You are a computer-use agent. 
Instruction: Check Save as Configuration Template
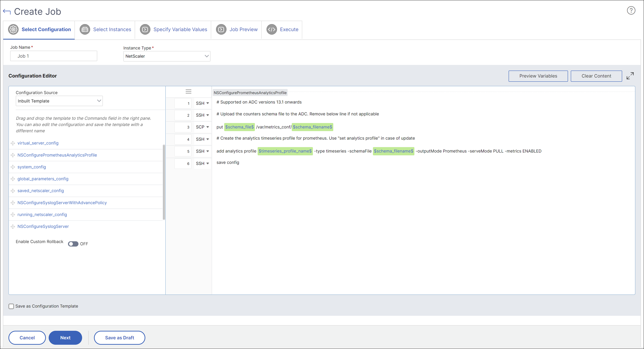tap(11, 306)
